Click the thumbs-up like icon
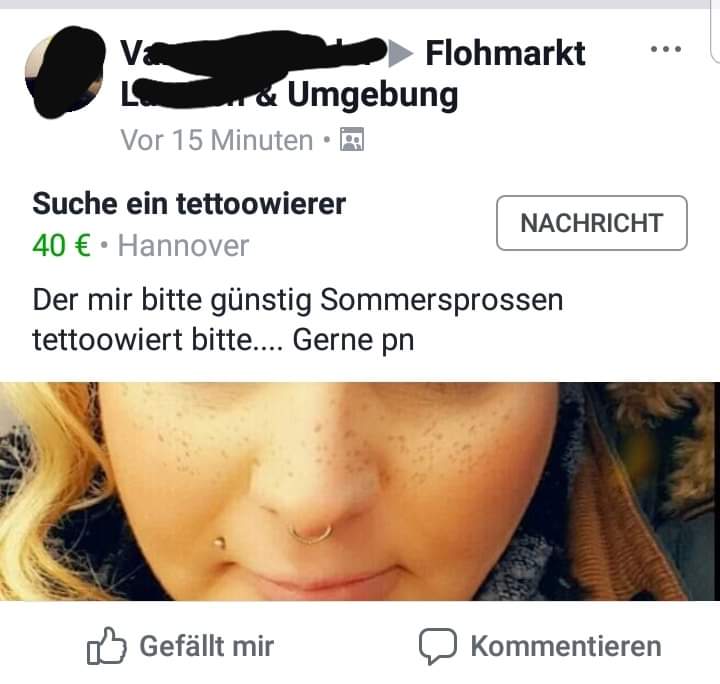The image size is (720, 684). [x=107, y=646]
